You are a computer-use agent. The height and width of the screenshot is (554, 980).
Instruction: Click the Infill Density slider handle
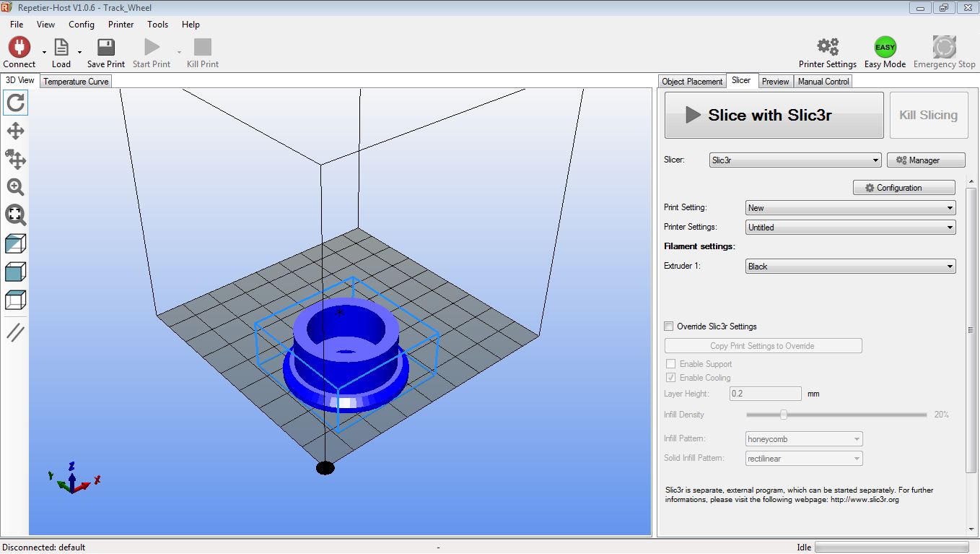784,415
